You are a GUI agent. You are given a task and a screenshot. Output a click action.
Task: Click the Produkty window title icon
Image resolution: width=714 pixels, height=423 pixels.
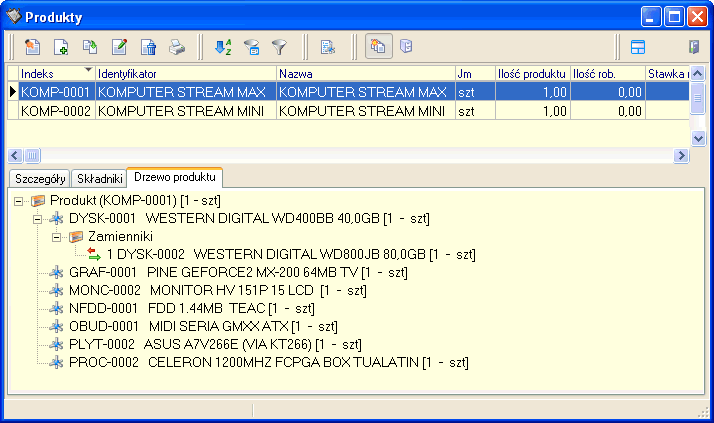coord(14,16)
